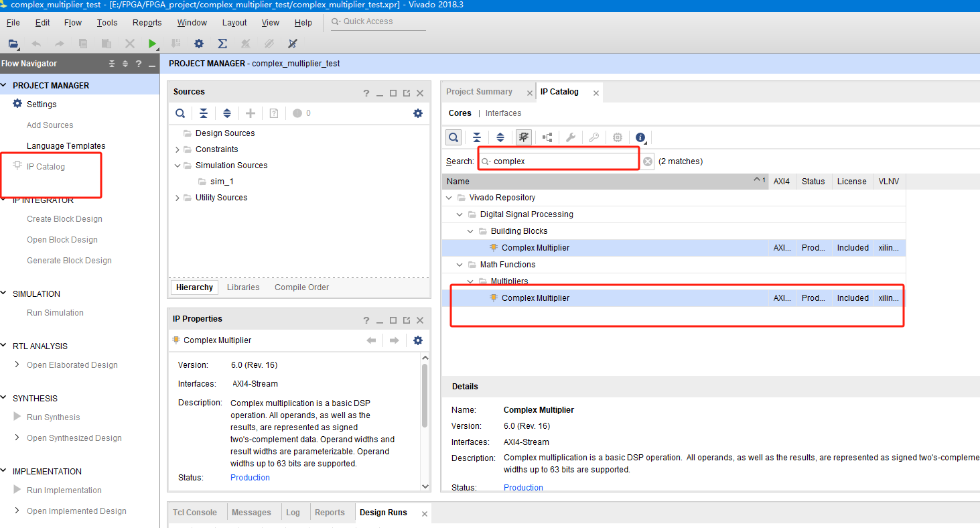Open the Messages tab
The image size is (980, 528).
[x=251, y=513]
